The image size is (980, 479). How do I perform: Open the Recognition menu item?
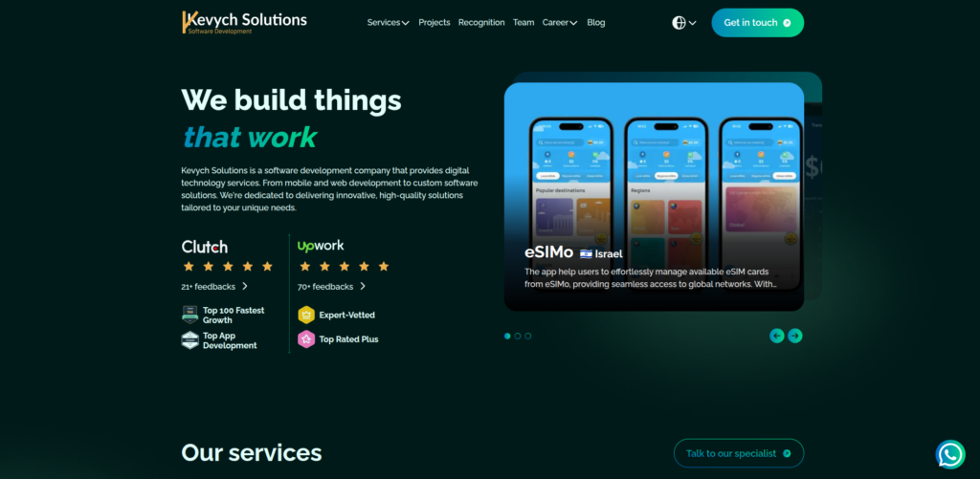(x=481, y=23)
